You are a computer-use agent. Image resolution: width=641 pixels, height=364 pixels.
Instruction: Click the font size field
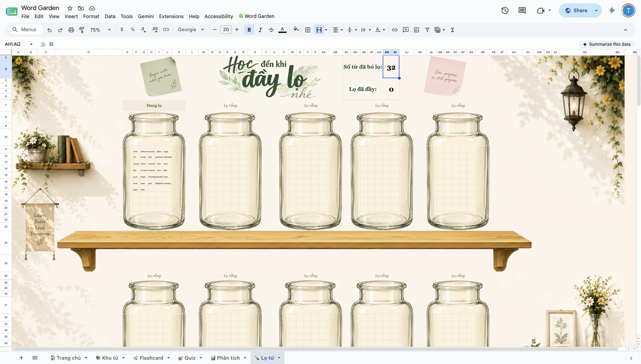(x=226, y=30)
